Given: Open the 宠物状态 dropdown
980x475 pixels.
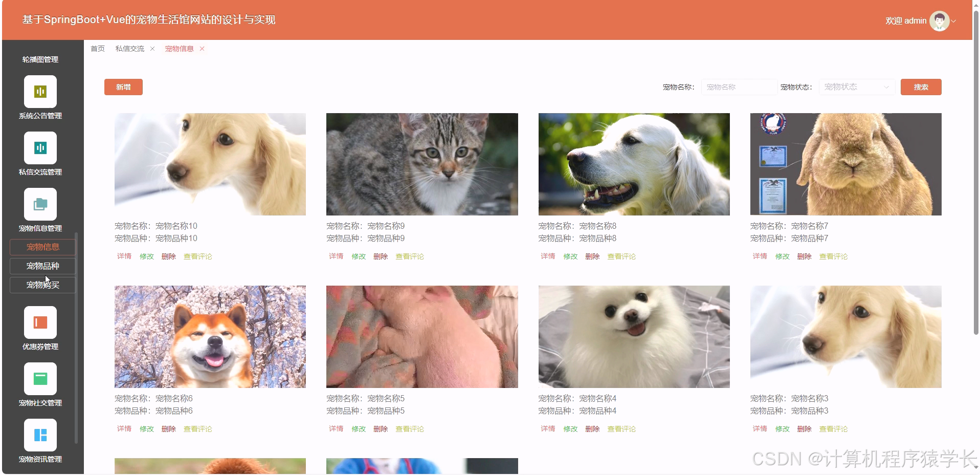Looking at the screenshot, I should click(x=857, y=87).
